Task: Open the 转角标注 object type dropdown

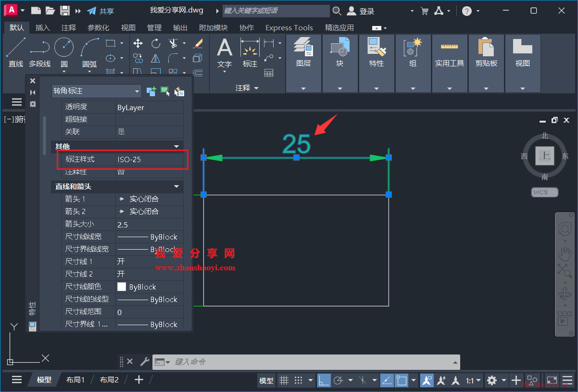Action: 97,91
